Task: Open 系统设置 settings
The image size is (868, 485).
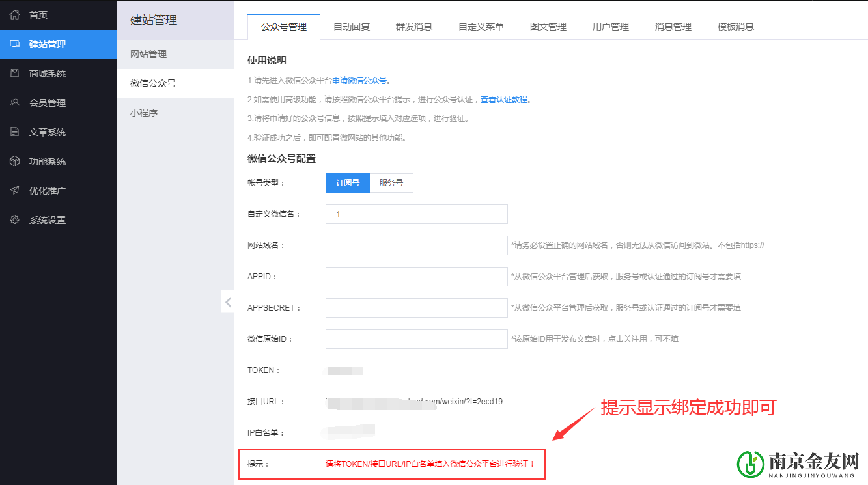Action: click(x=39, y=219)
